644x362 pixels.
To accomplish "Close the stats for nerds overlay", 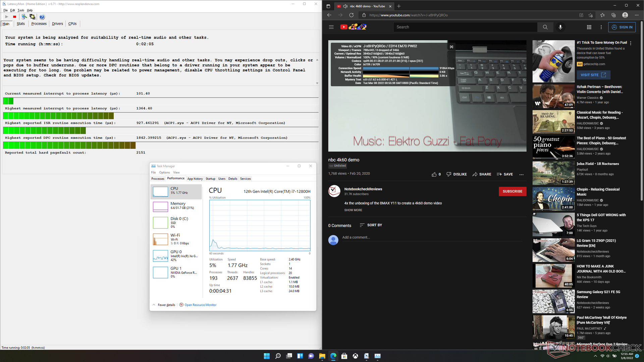I will point(451,47).
